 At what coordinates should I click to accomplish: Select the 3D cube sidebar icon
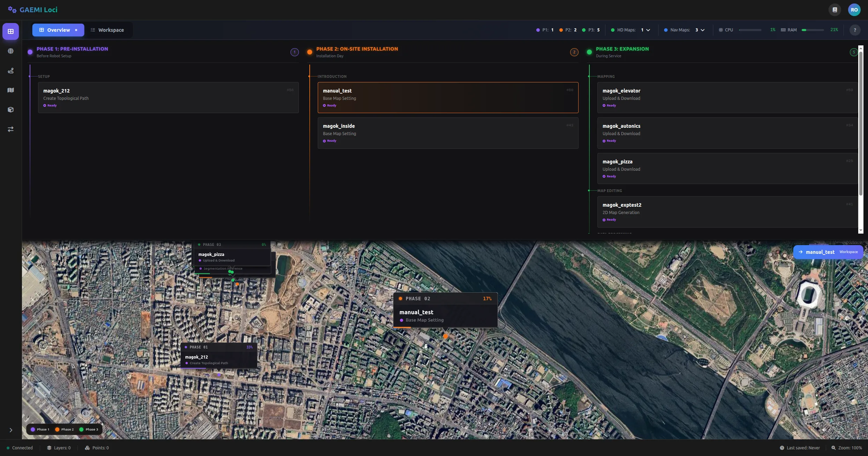(x=10, y=110)
